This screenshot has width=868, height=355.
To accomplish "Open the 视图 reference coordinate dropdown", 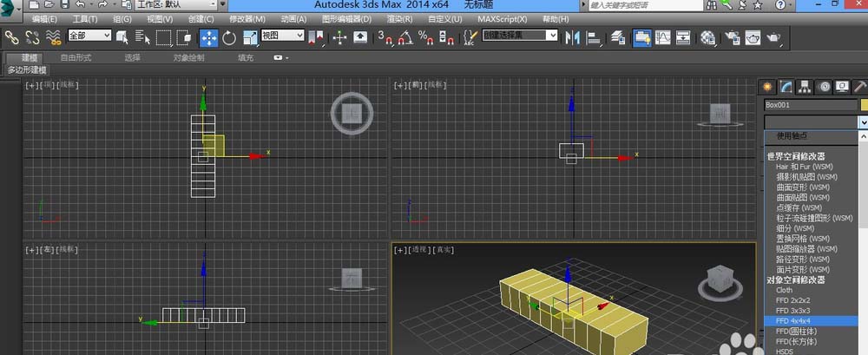I will tap(283, 36).
